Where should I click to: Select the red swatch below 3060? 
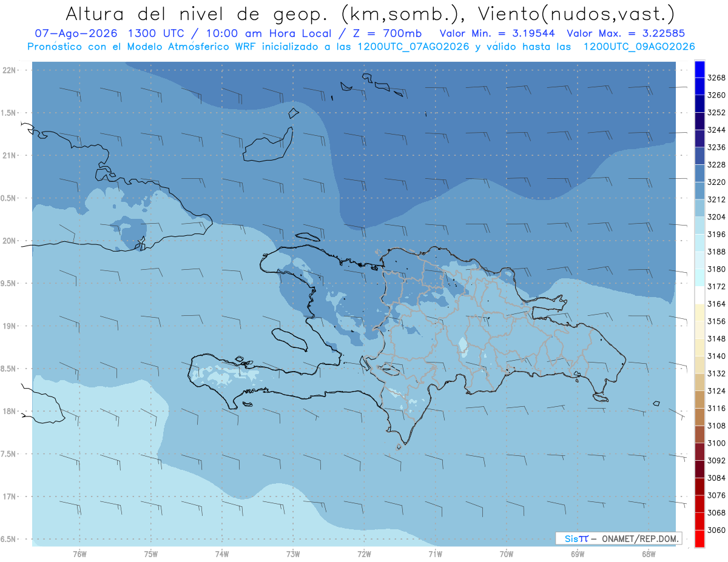(x=699, y=538)
